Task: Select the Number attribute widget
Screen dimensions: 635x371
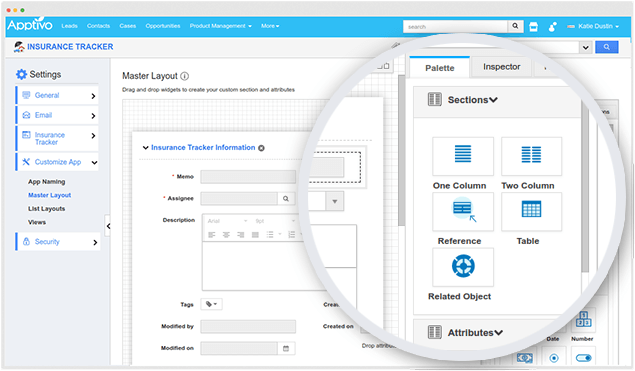Action: pos(583,320)
